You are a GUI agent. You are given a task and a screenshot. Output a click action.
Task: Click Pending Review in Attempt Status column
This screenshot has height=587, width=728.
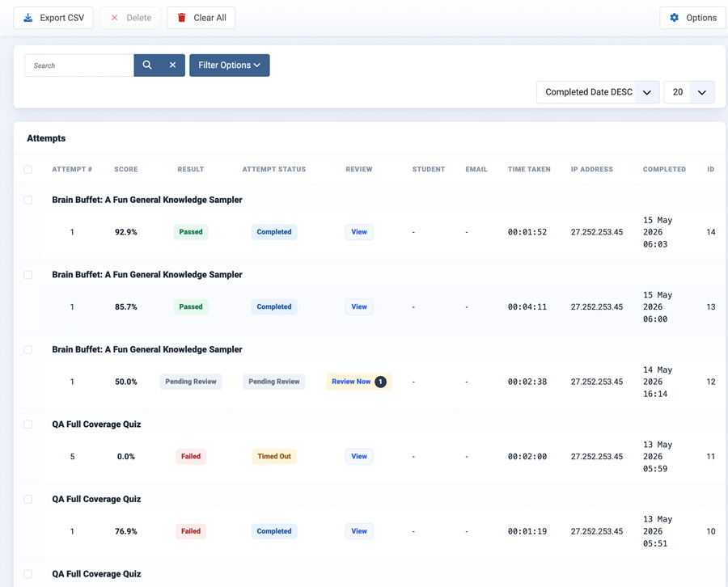coord(274,382)
